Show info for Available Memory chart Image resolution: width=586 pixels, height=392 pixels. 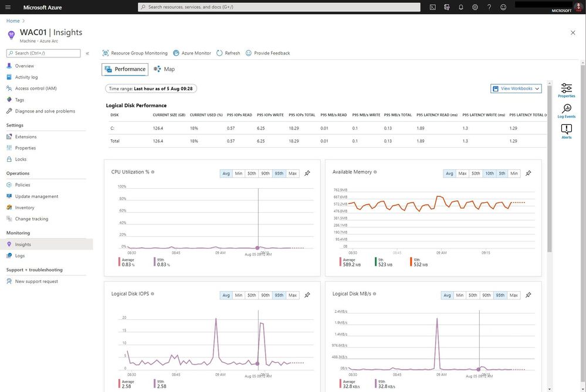pos(375,172)
